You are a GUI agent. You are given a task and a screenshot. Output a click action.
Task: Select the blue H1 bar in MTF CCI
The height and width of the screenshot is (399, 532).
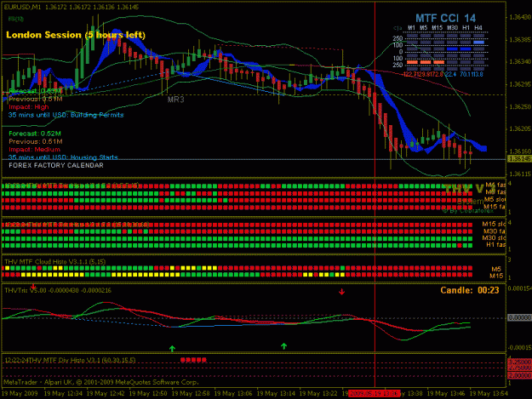tap(466, 49)
